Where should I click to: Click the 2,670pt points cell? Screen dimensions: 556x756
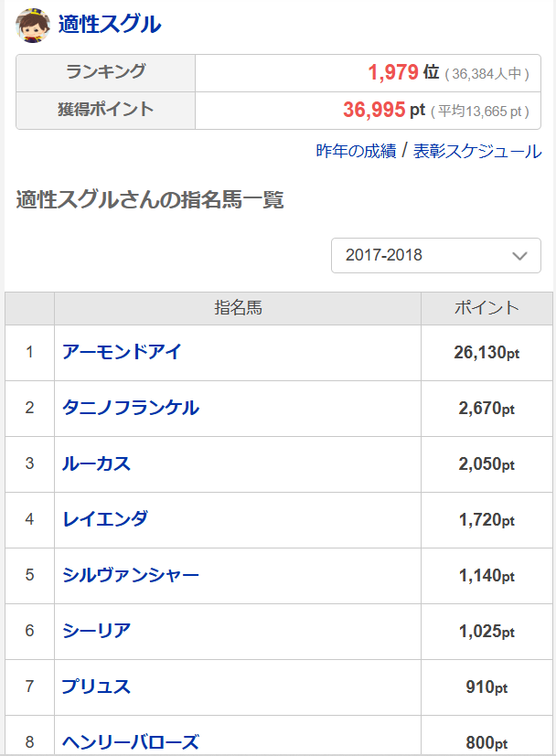[x=486, y=409]
